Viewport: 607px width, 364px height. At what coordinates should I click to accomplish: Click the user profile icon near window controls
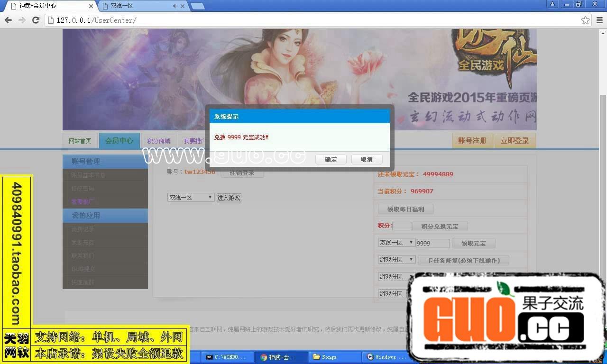click(553, 4)
